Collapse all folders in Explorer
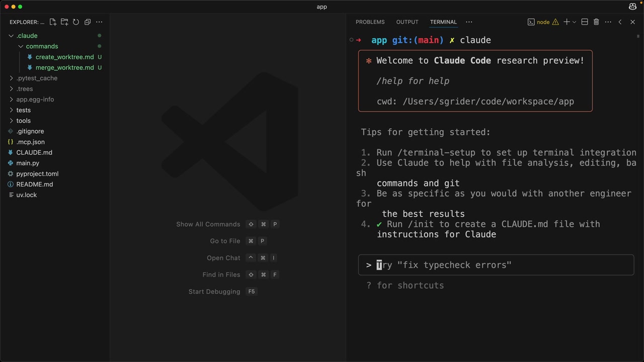 pos(88,22)
